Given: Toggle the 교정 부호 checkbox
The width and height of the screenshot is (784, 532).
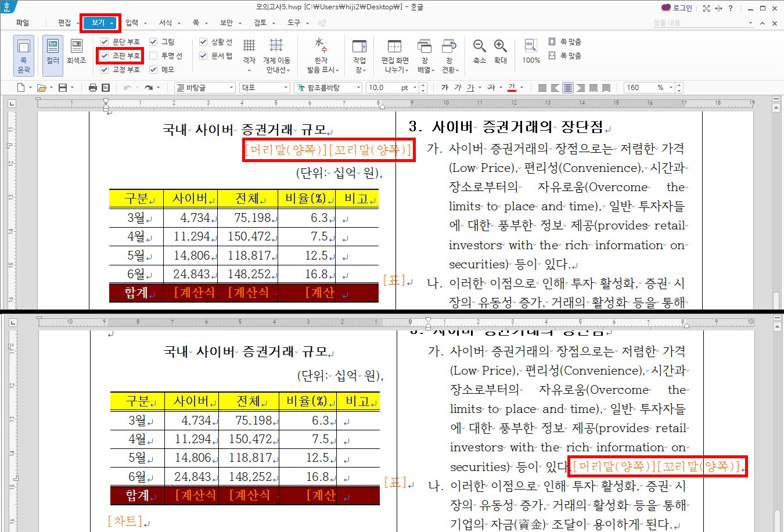Looking at the screenshot, I should (105, 70).
